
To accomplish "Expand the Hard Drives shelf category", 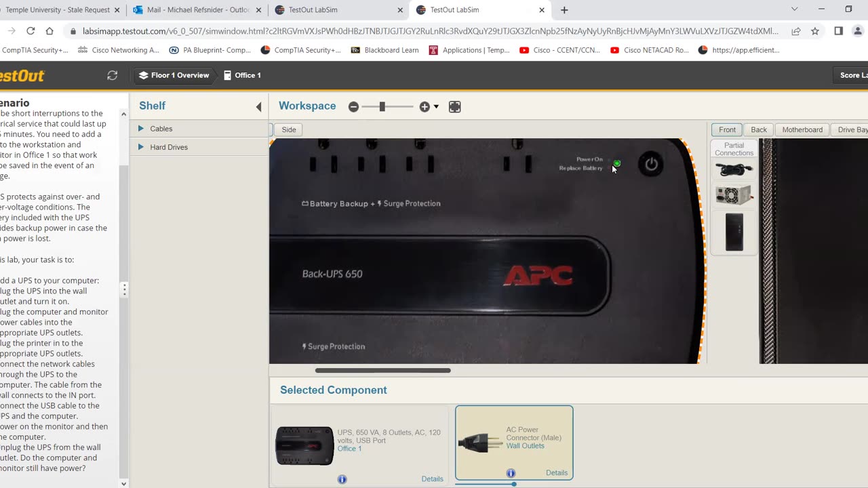I will [x=141, y=147].
